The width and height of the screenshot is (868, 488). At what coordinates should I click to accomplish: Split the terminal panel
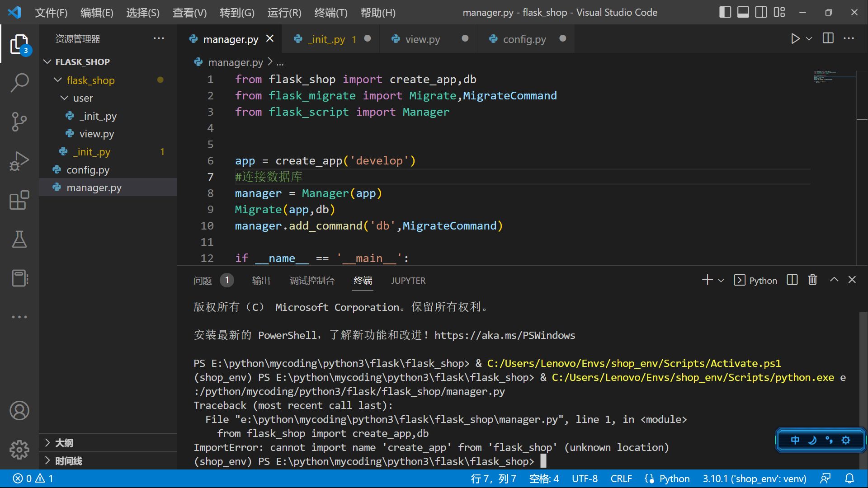click(x=792, y=280)
